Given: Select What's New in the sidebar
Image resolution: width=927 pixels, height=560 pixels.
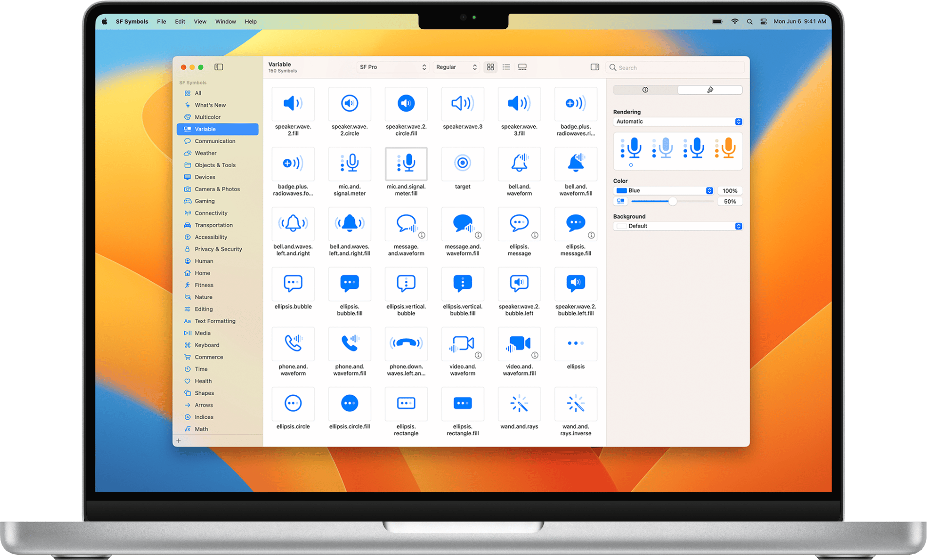Looking at the screenshot, I should 210,105.
